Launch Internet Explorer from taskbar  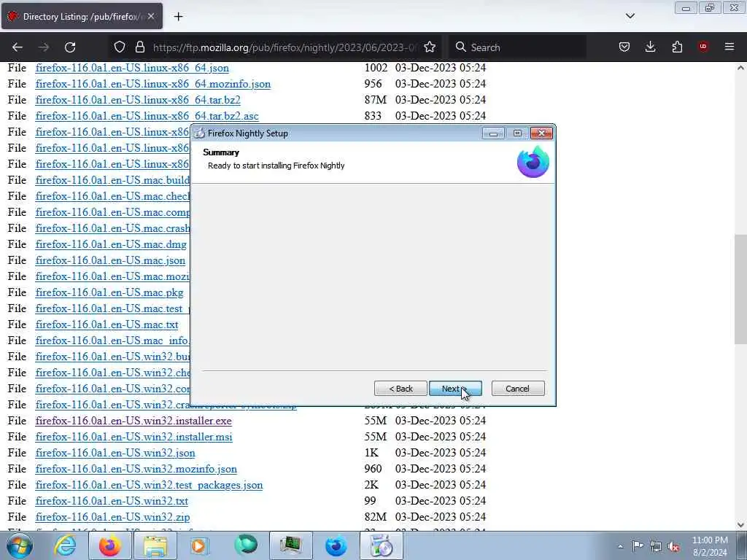(65, 545)
